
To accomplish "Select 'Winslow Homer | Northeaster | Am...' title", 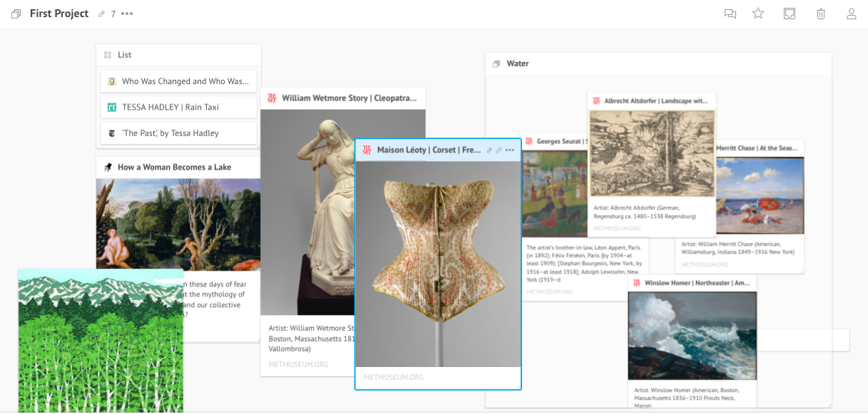I will (x=698, y=283).
